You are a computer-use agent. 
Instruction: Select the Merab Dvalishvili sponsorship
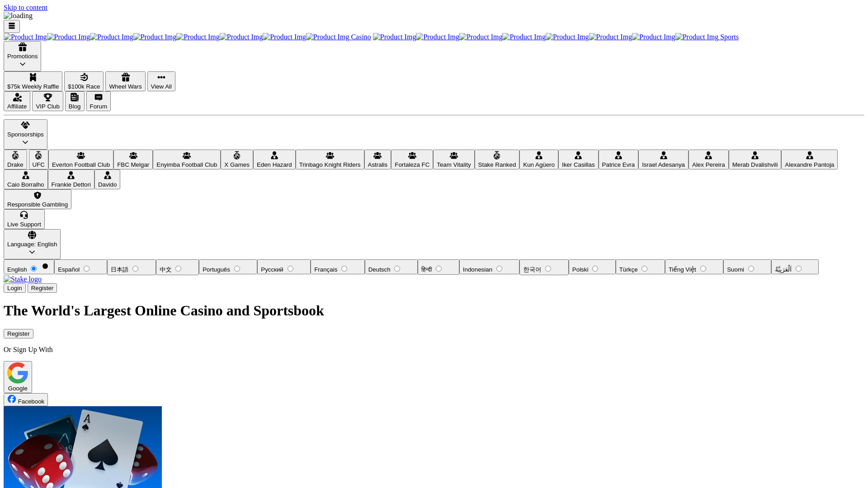pos(755,160)
